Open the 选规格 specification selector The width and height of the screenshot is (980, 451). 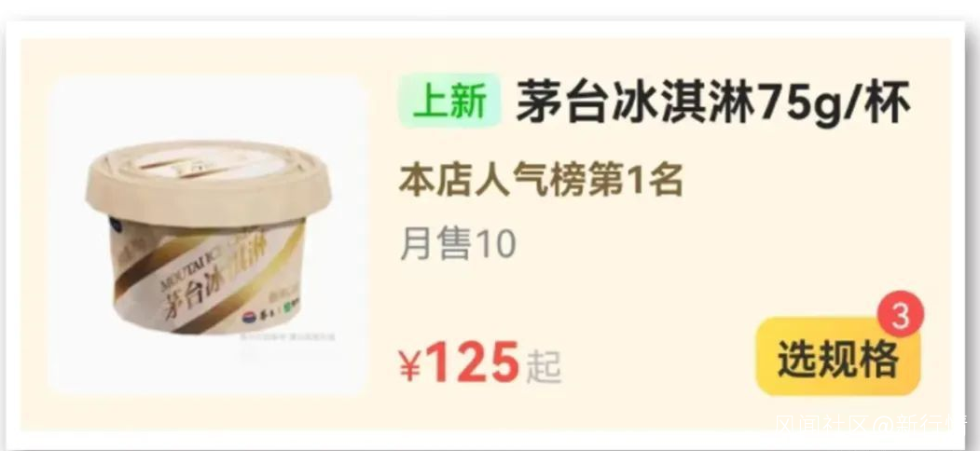coord(838,357)
